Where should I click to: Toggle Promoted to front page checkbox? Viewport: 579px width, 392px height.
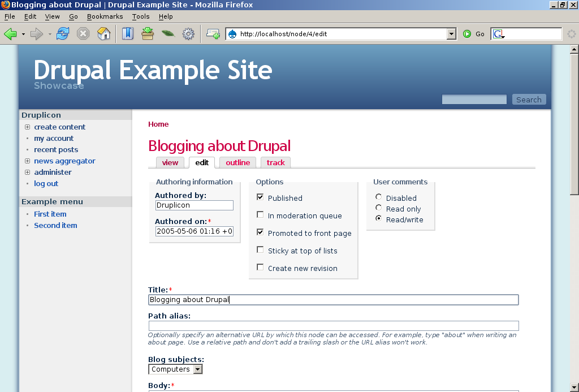point(260,232)
